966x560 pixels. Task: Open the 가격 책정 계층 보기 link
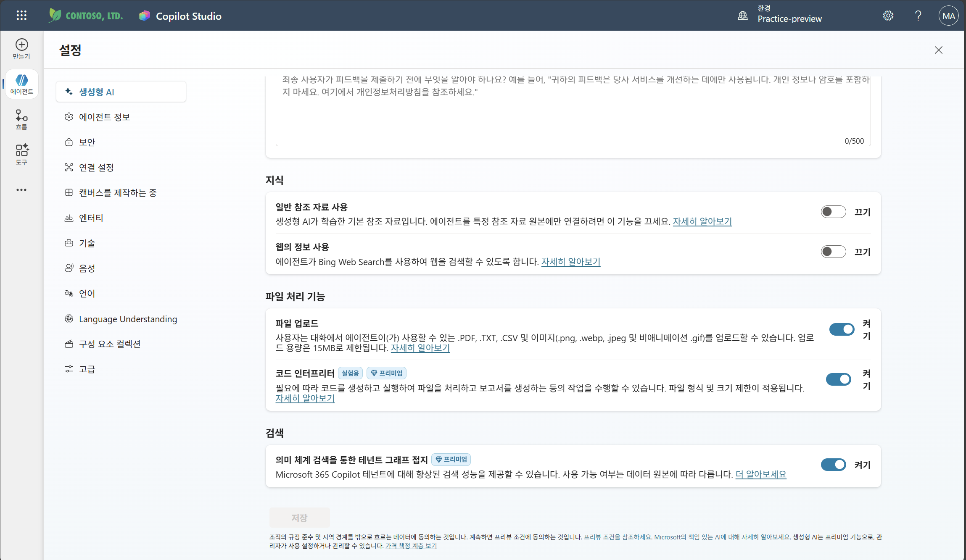coord(411,546)
